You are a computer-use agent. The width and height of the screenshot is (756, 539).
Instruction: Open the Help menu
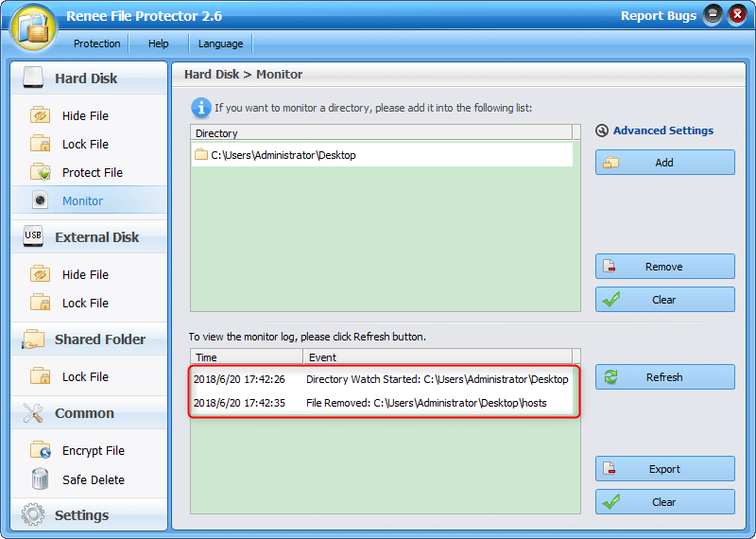tap(159, 43)
